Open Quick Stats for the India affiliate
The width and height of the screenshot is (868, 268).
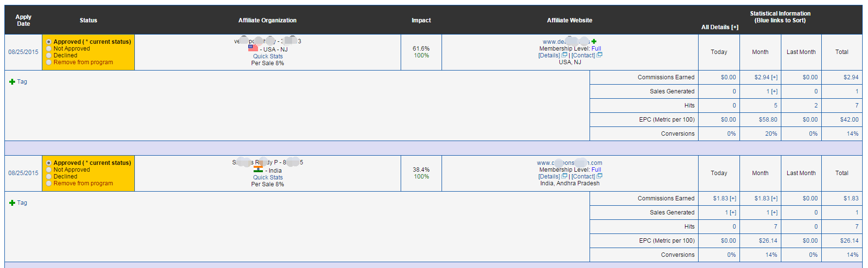[268, 178]
